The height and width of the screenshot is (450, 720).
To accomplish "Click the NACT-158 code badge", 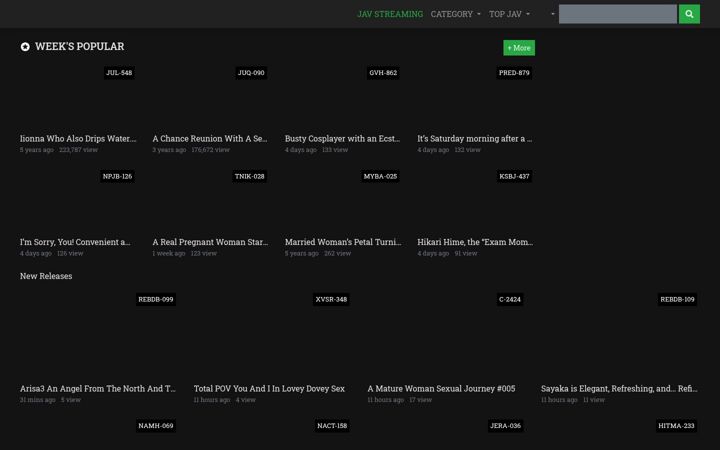I will pos(332,426).
